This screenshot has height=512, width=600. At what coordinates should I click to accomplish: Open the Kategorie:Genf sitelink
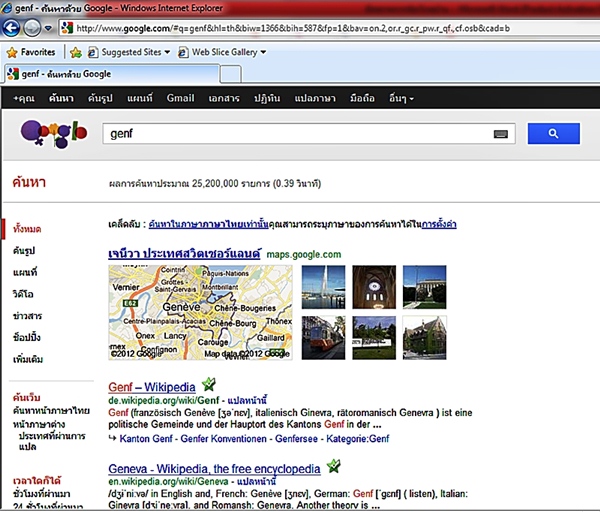tap(357, 439)
